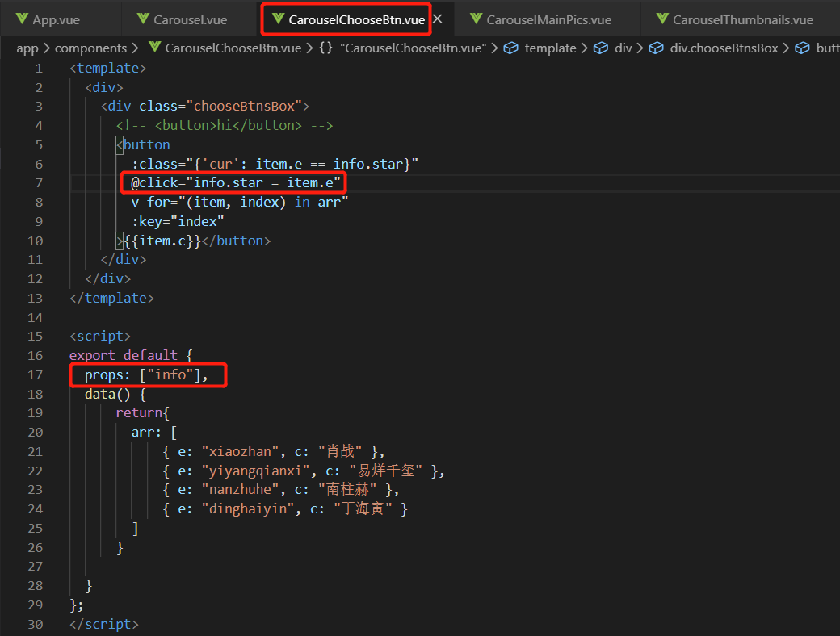
Task: Click 'app' breadcrumb segment
Action: click(27, 48)
